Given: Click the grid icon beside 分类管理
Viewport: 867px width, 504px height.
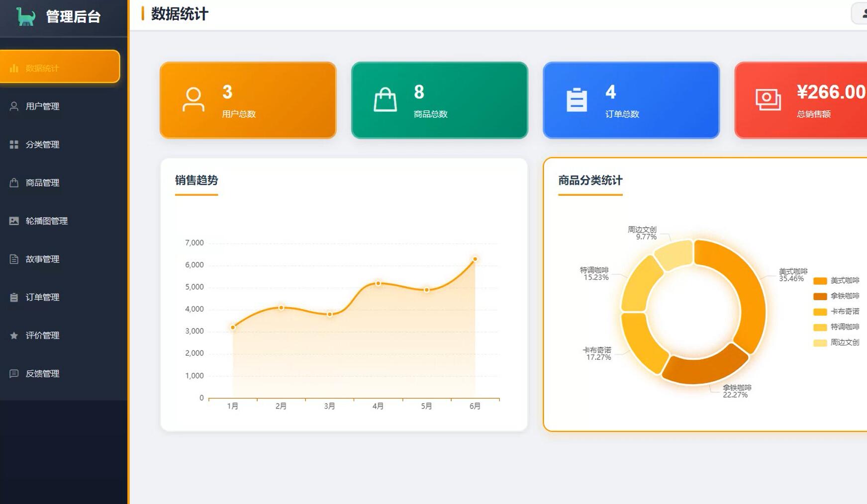Looking at the screenshot, I should tap(14, 145).
